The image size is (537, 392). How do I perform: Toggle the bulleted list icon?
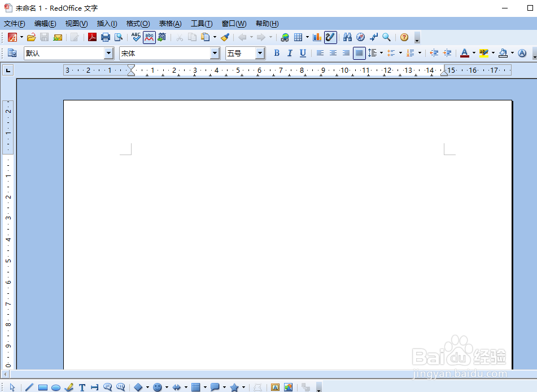click(x=391, y=53)
